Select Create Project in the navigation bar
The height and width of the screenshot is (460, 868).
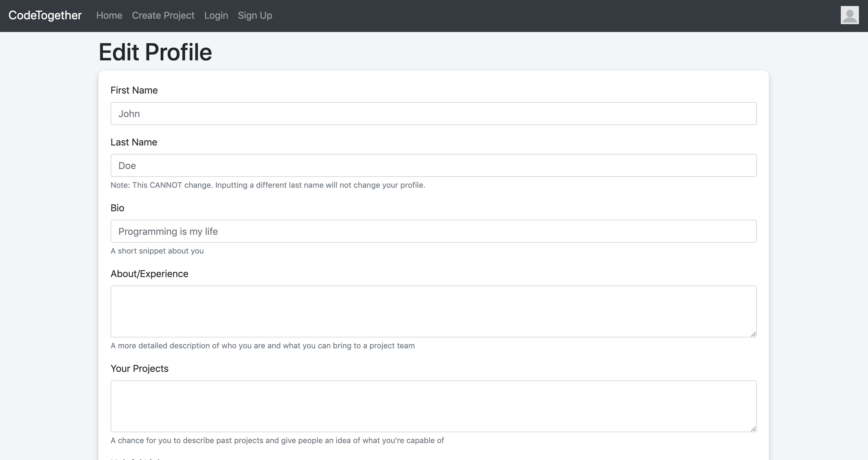(163, 15)
